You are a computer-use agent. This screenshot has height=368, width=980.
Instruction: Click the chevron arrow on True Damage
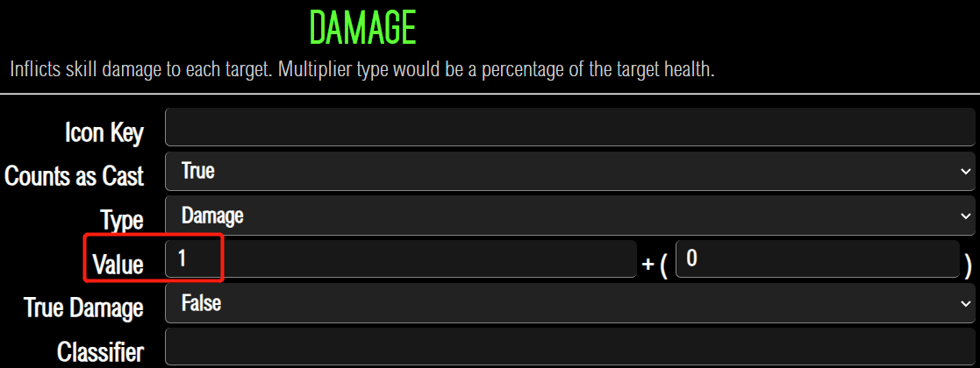coord(965,304)
